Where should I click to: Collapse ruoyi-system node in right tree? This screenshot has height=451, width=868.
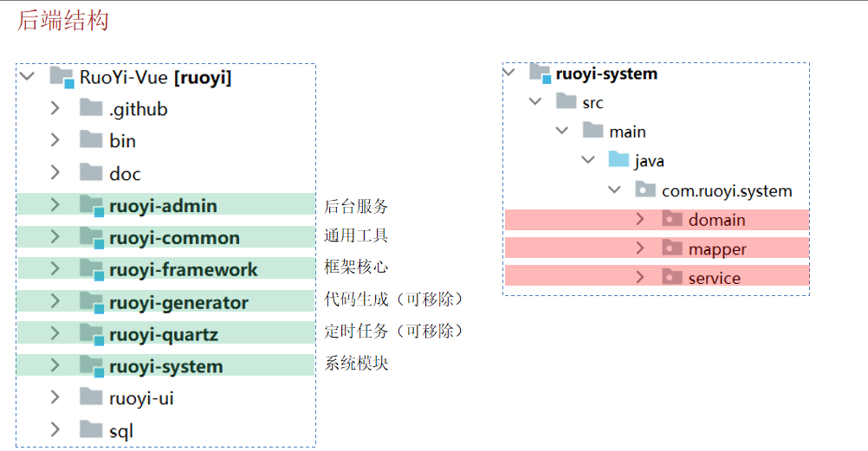(509, 73)
